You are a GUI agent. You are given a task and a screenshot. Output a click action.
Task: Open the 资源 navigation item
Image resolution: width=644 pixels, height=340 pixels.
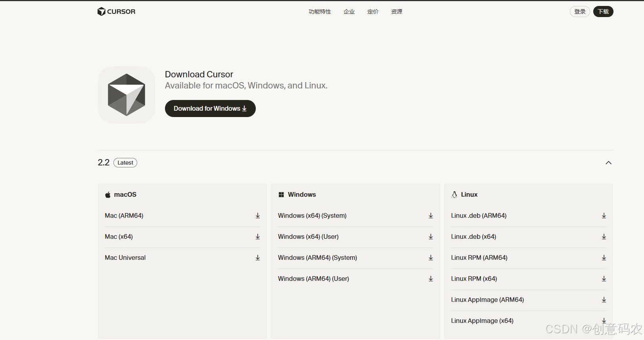click(x=397, y=12)
